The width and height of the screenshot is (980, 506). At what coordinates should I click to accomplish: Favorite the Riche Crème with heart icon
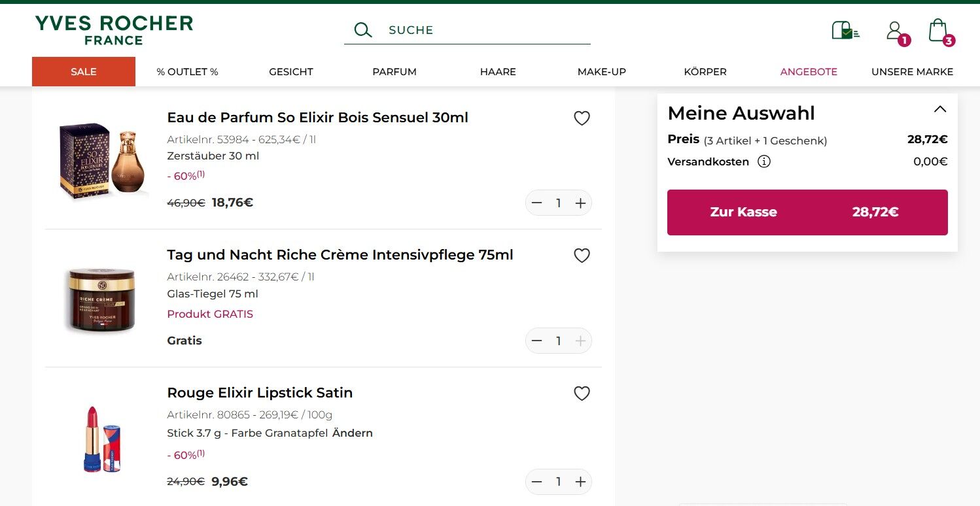point(582,256)
